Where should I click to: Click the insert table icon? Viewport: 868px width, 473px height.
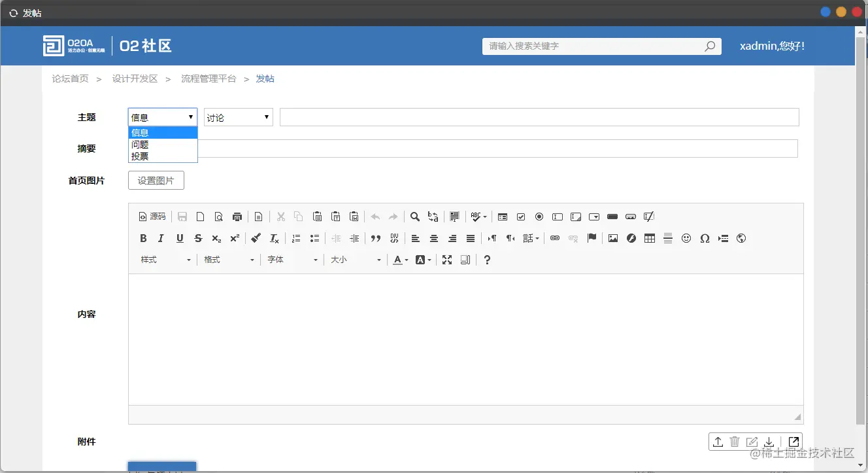coord(649,238)
